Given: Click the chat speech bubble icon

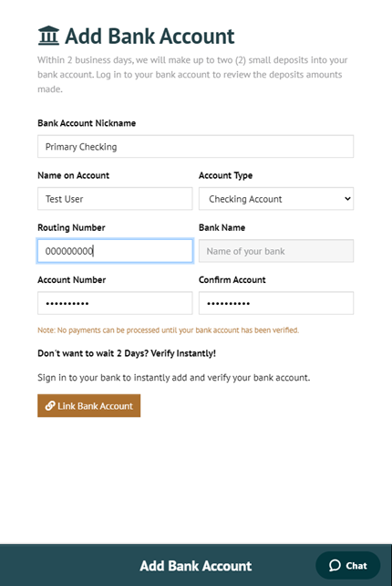Looking at the screenshot, I should click(x=335, y=565).
